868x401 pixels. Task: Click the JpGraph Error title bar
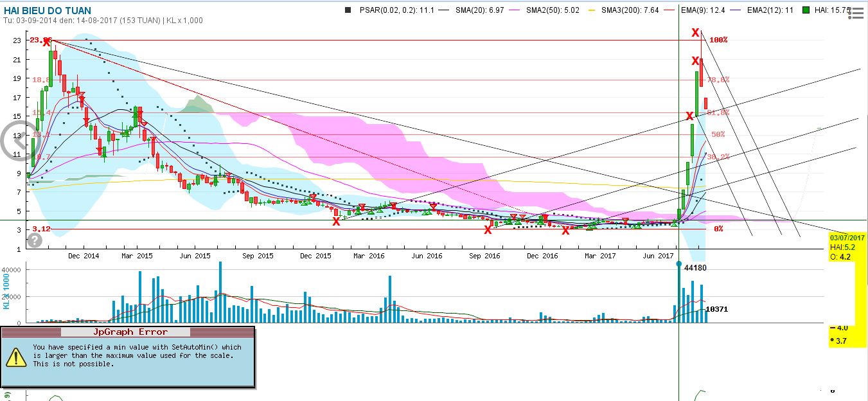[x=128, y=332]
